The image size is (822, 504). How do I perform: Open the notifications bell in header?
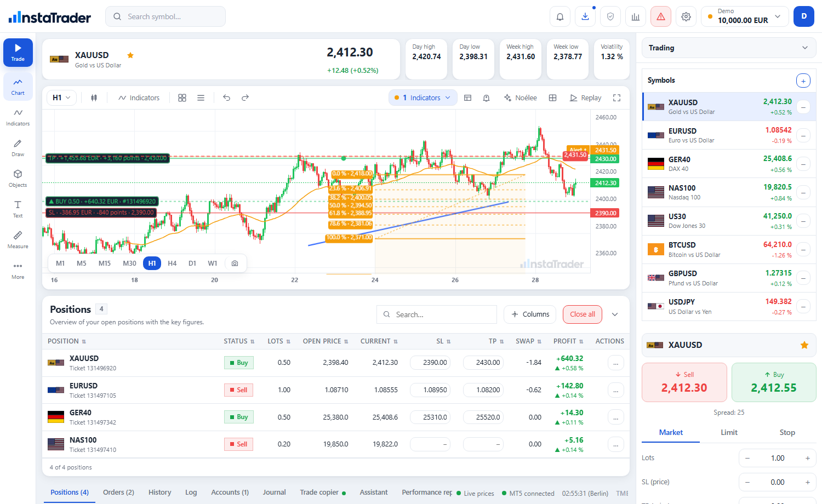tap(560, 16)
